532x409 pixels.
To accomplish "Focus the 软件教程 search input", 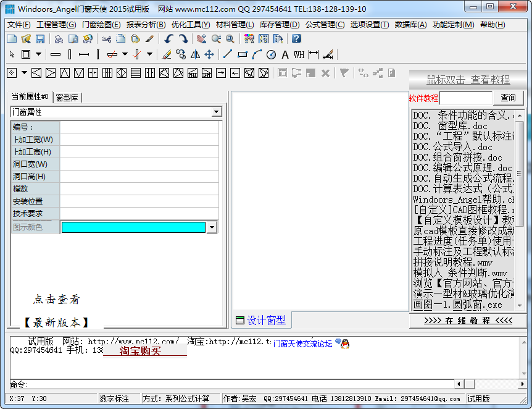I will tap(466, 98).
